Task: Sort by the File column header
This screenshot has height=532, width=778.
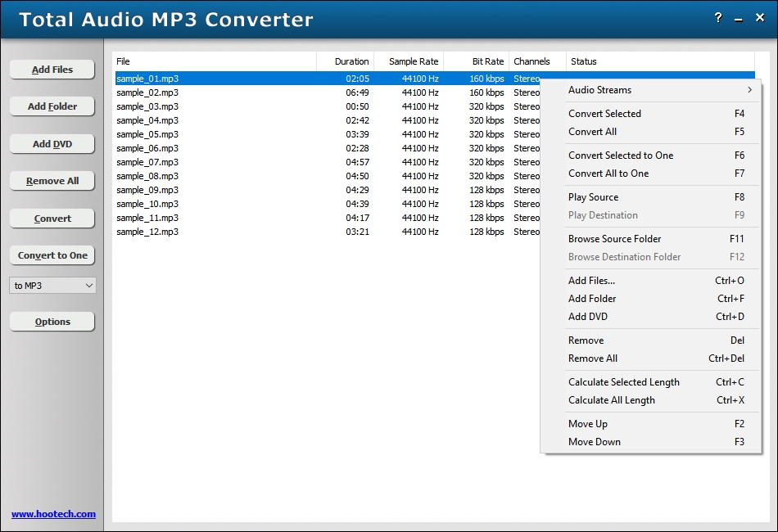Action: [x=215, y=61]
